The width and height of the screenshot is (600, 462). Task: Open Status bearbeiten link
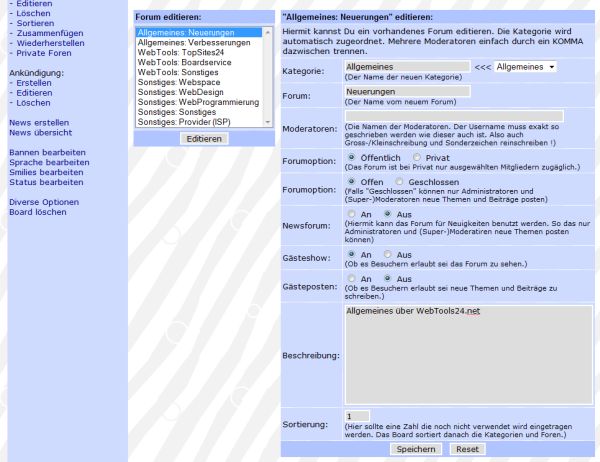[x=46, y=183]
